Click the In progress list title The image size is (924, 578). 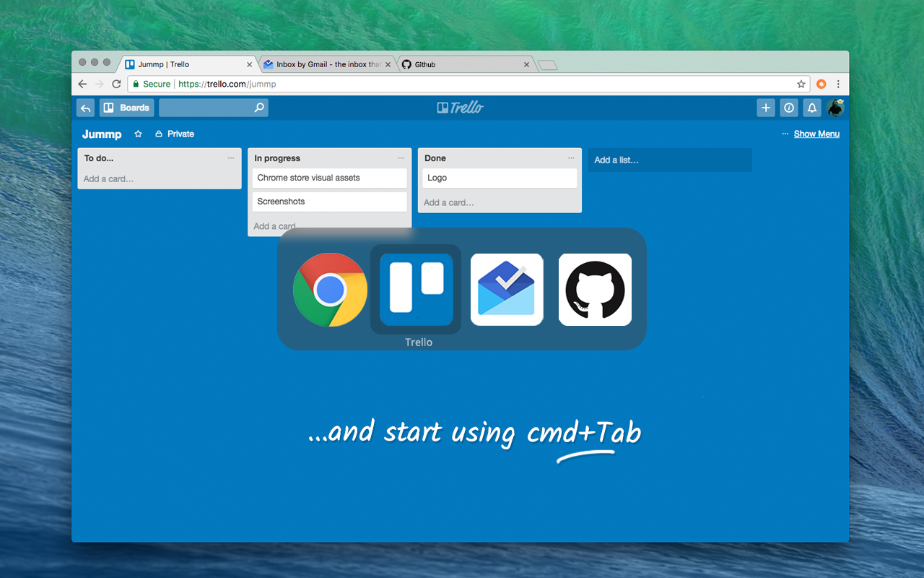(x=277, y=158)
